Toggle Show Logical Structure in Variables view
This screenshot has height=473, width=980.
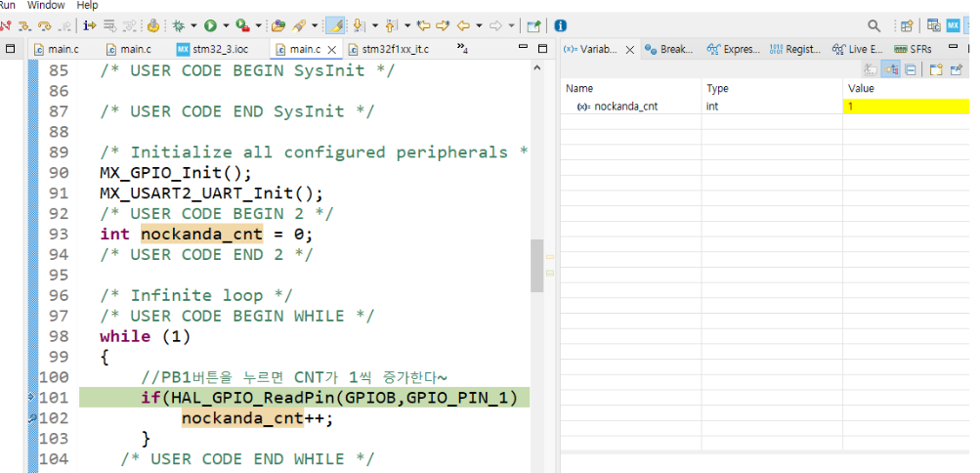pyautogui.click(x=891, y=70)
